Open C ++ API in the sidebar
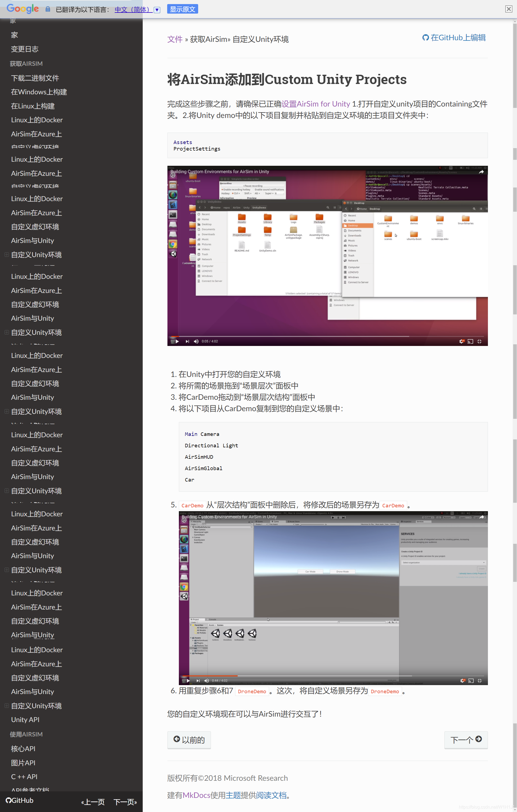Screen dimensions: 517x812 [x=24, y=777]
